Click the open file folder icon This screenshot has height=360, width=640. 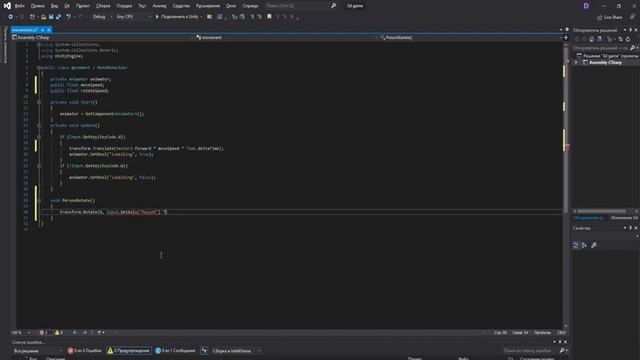point(44,17)
